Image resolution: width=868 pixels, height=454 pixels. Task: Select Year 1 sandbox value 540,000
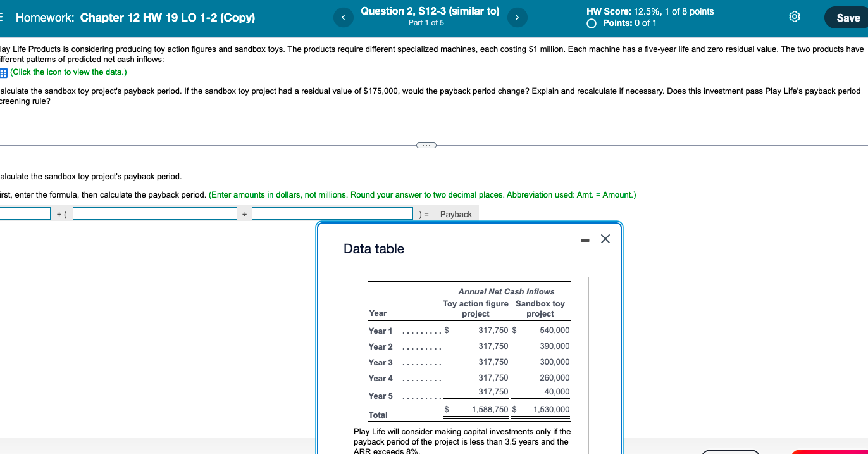(x=555, y=331)
